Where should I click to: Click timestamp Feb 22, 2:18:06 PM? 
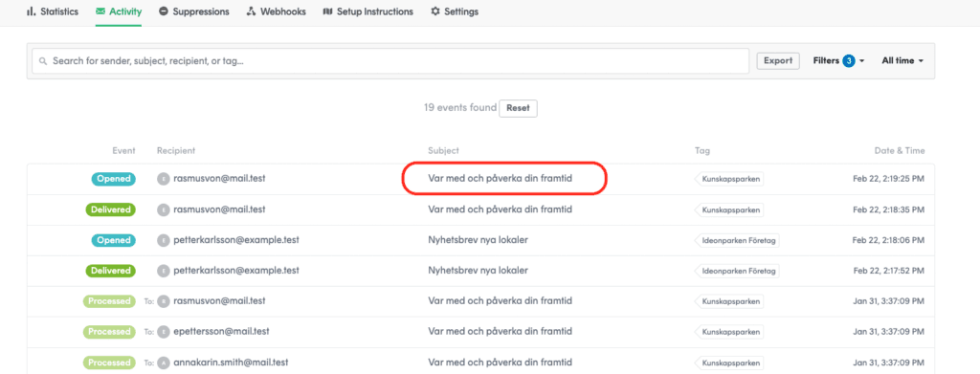pyautogui.click(x=889, y=240)
